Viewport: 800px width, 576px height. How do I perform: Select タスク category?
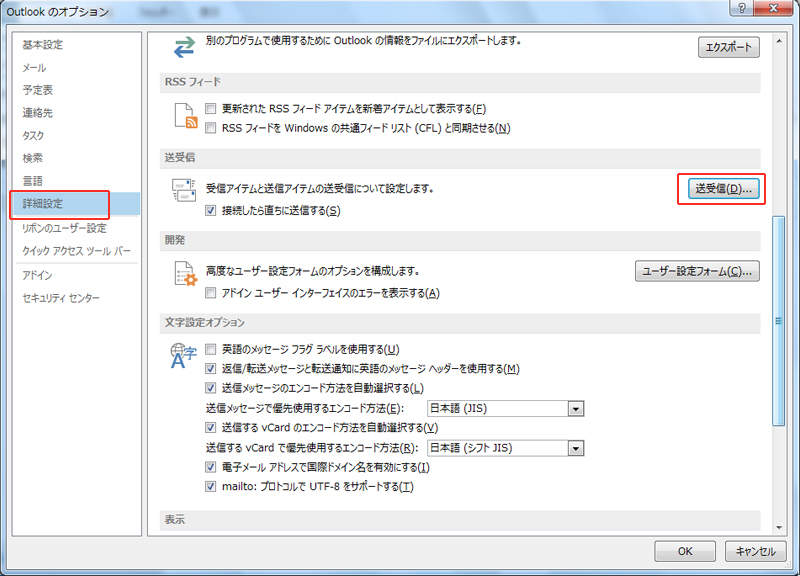pyautogui.click(x=76, y=136)
